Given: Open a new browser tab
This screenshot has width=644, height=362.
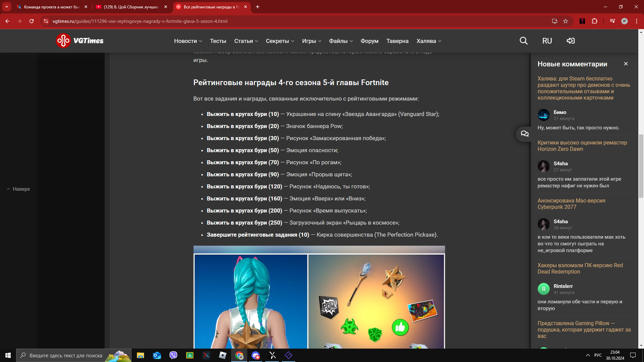Looking at the screenshot, I should [x=258, y=7].
